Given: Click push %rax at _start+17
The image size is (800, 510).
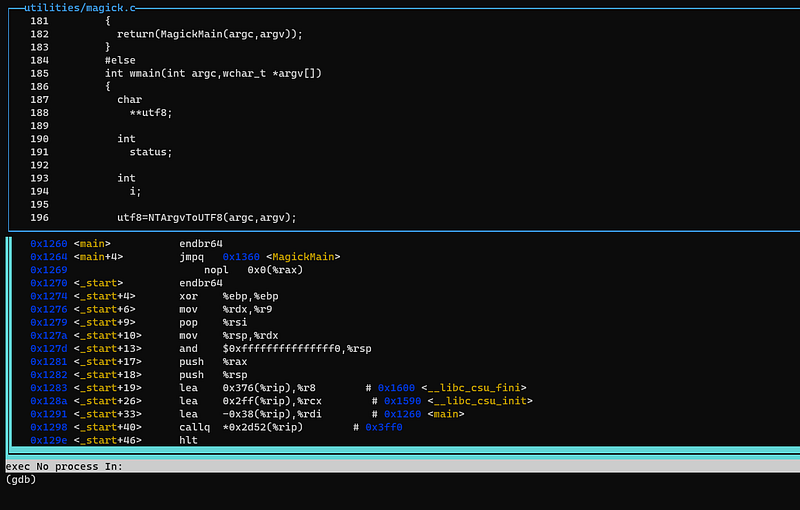Looking at the screenshot, I should coord(213,362).
